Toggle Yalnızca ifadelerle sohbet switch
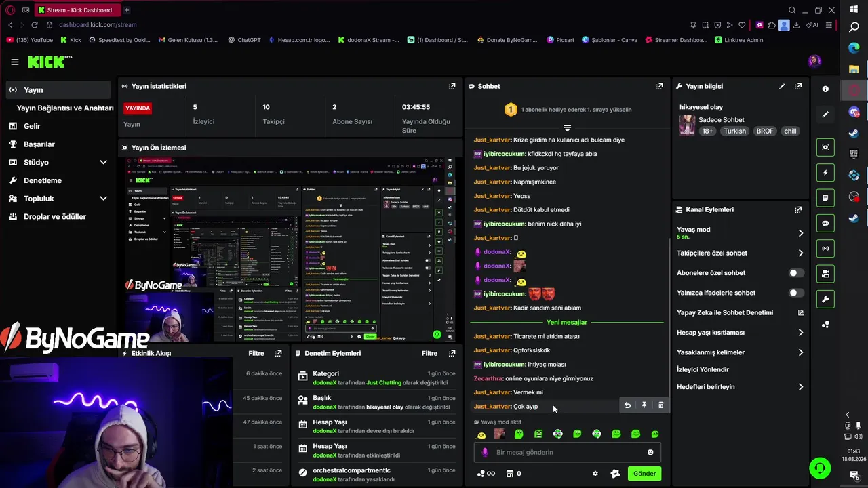Image resolution: width=868 pixels, height=488 pixels. [x=796, y=293]
